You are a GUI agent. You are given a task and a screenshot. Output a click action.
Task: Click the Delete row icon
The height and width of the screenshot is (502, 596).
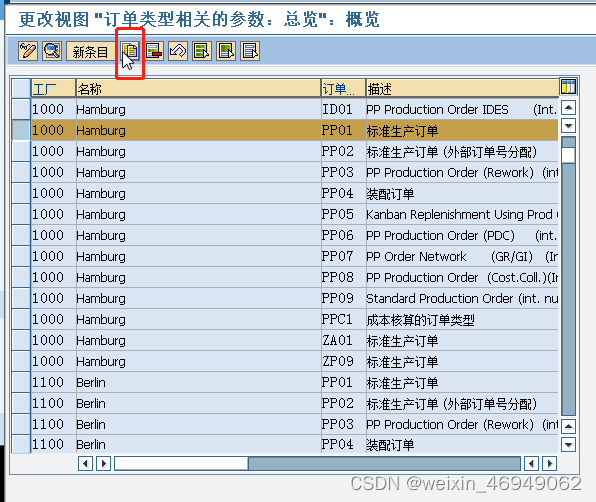(154, 51)
